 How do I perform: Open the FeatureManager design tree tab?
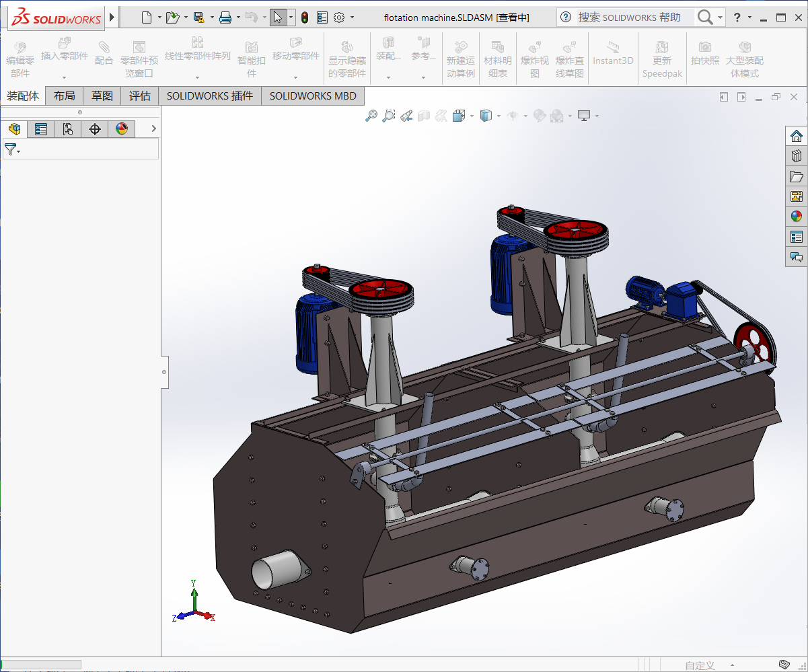click(x=14, y=129)
